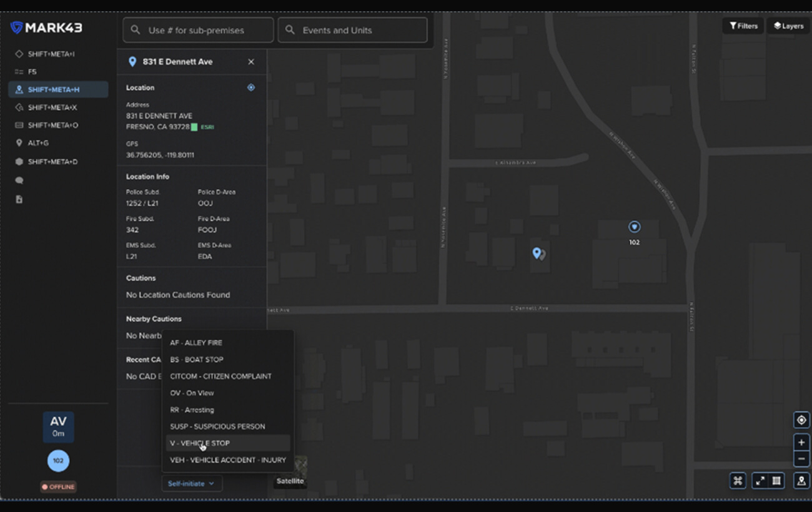Expand the Self-initiate dropdown
This screenshot has width=812, height=512.
[x=191, y=483]
